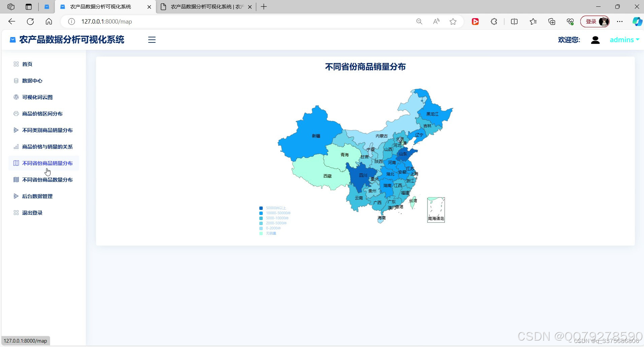Close the second browser tab
The height and width of the screenshot is (347, 644).
tap(250, 7)
